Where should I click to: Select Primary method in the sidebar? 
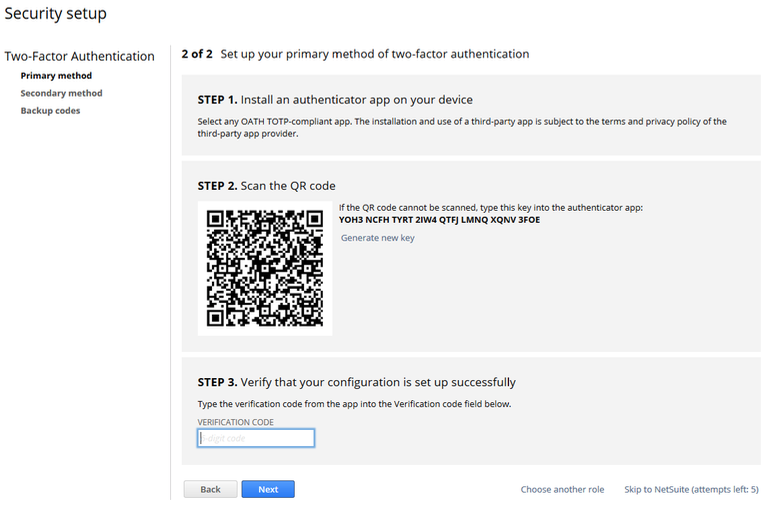56,76
